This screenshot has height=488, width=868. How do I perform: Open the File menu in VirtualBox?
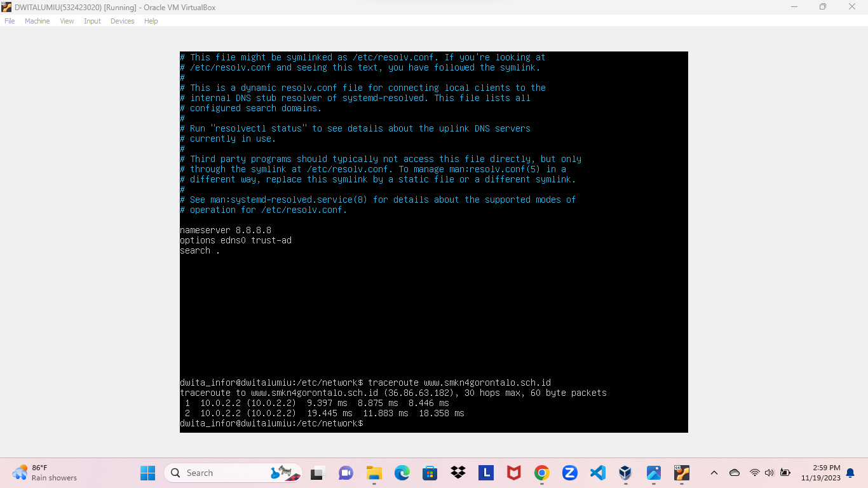point(10,21)
